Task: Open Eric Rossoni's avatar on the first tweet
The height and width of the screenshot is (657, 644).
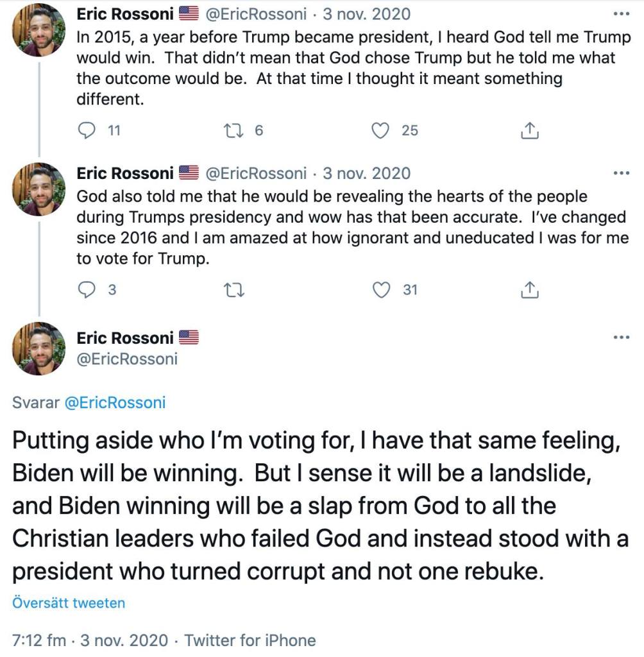Action: coord(39,30)
